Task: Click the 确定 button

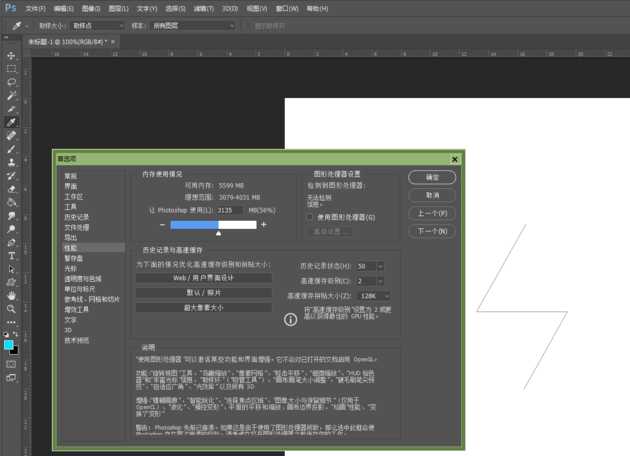Action: click(x=432, y=177)
